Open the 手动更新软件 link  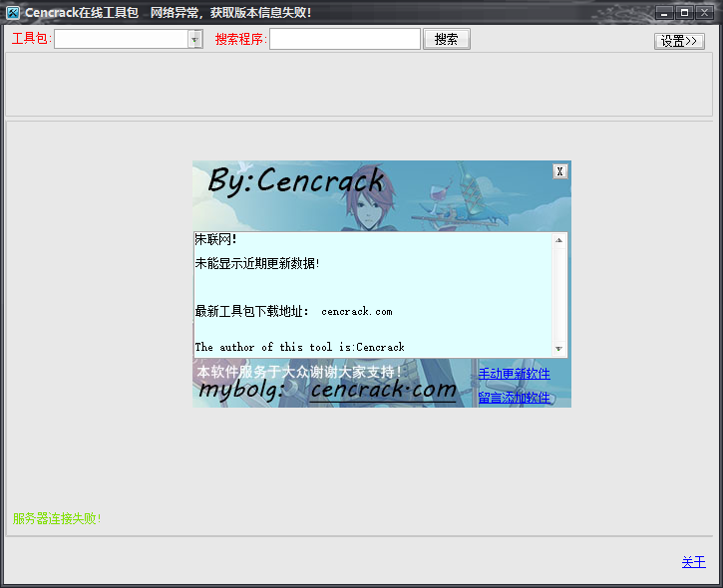514,374
